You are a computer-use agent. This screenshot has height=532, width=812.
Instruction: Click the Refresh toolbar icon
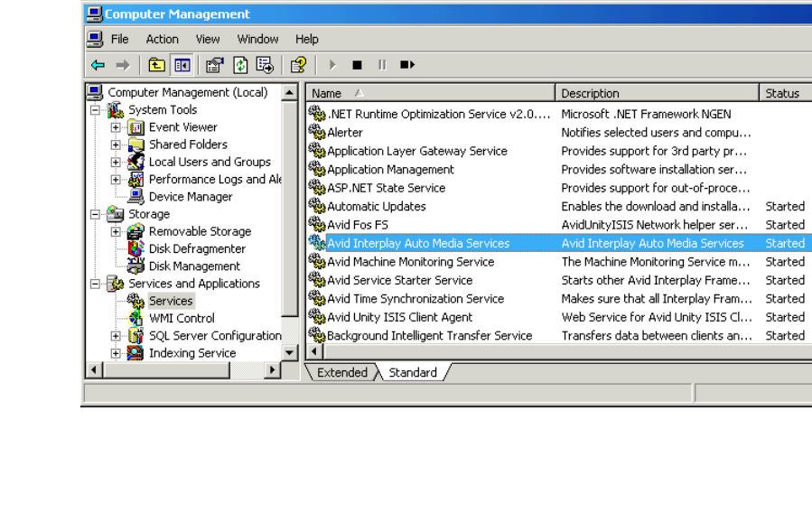point(240,65)
